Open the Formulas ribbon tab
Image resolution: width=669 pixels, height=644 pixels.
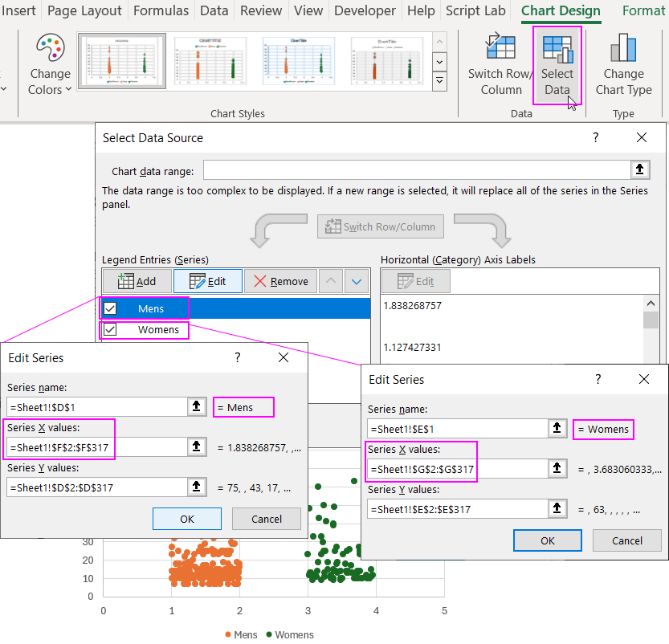(161, 11)
